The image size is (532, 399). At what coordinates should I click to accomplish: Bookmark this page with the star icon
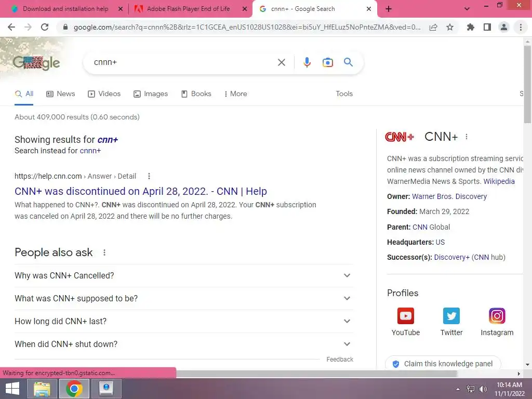(x=450, y=27)
